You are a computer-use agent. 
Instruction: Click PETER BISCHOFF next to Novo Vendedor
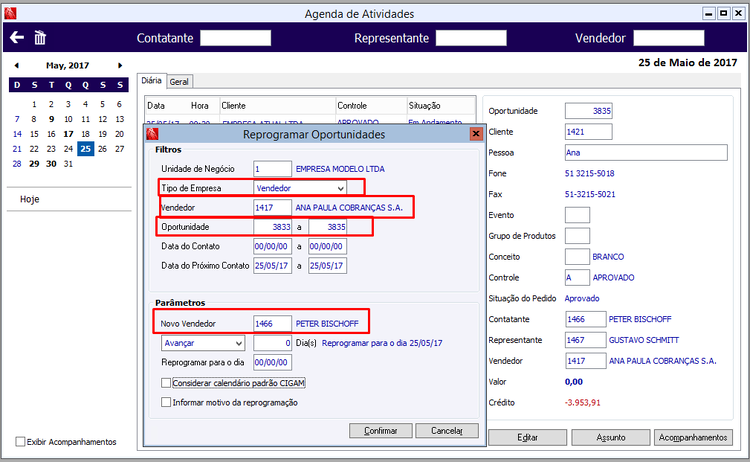pyautogui.click(x=327, y=324)
